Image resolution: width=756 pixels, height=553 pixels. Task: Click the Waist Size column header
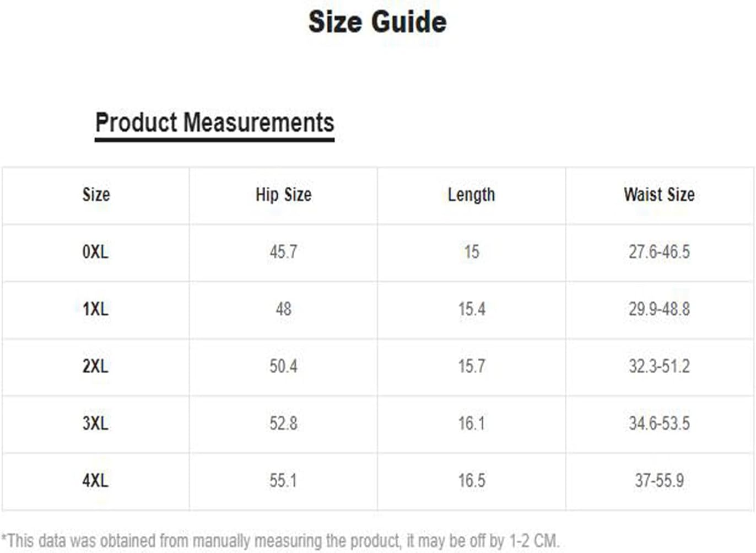659,195
